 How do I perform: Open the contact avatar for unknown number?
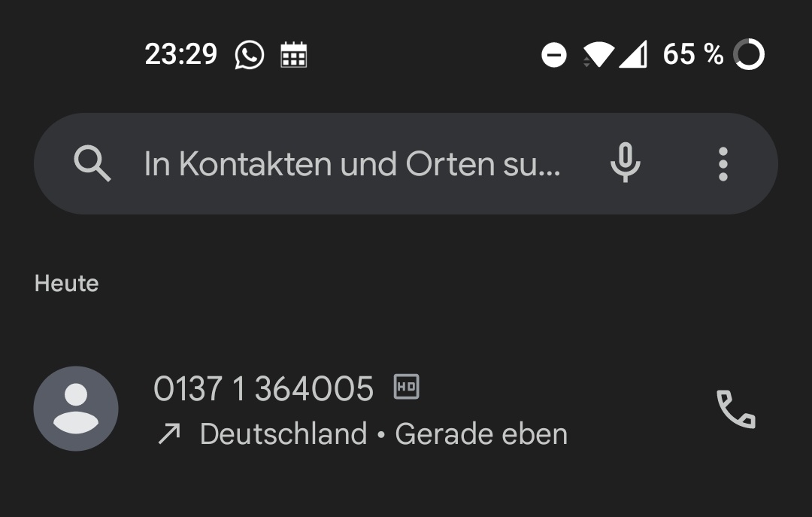pos(76,409)
